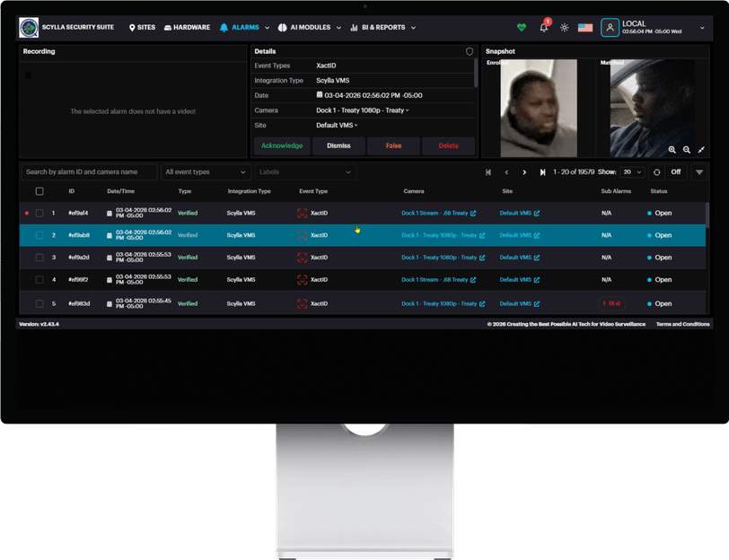Screen dimensions: 729x560
Task: Zoom in on the snapshot
Action: tap(672, 150)
